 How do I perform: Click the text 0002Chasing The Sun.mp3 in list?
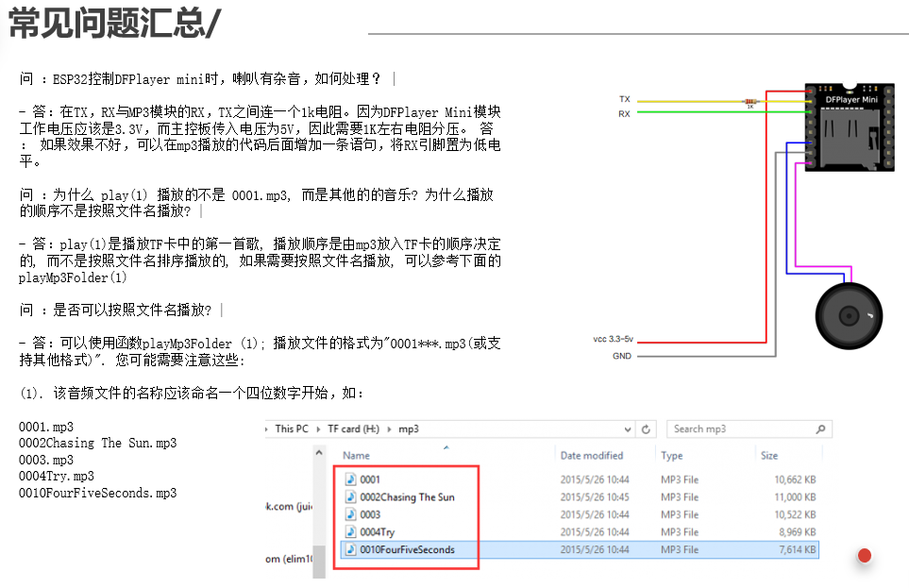(x=97, y=443)
